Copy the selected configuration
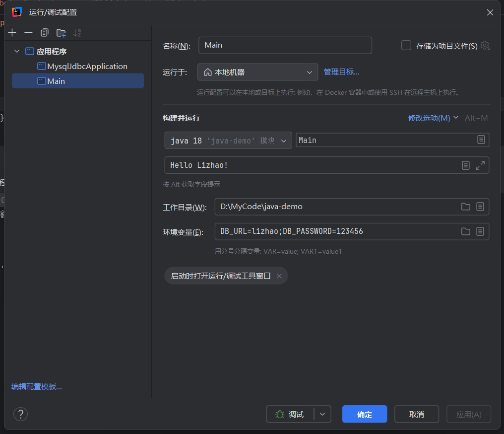504x434 pixels. tap(44, 32)
